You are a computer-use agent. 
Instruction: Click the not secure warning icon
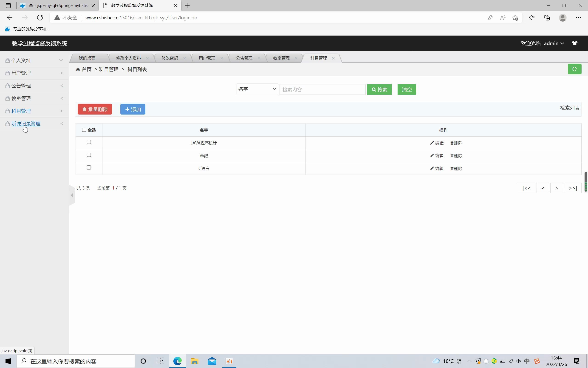click(x=57, y=17)
